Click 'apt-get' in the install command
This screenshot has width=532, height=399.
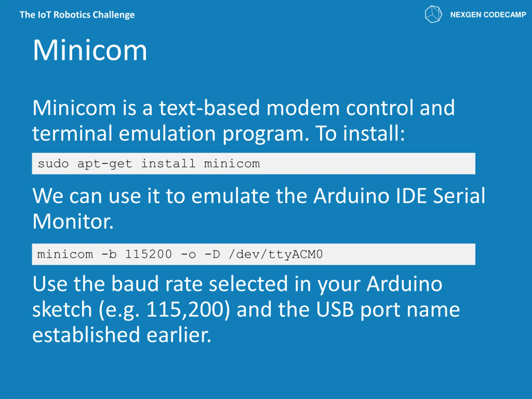[105, 164]
